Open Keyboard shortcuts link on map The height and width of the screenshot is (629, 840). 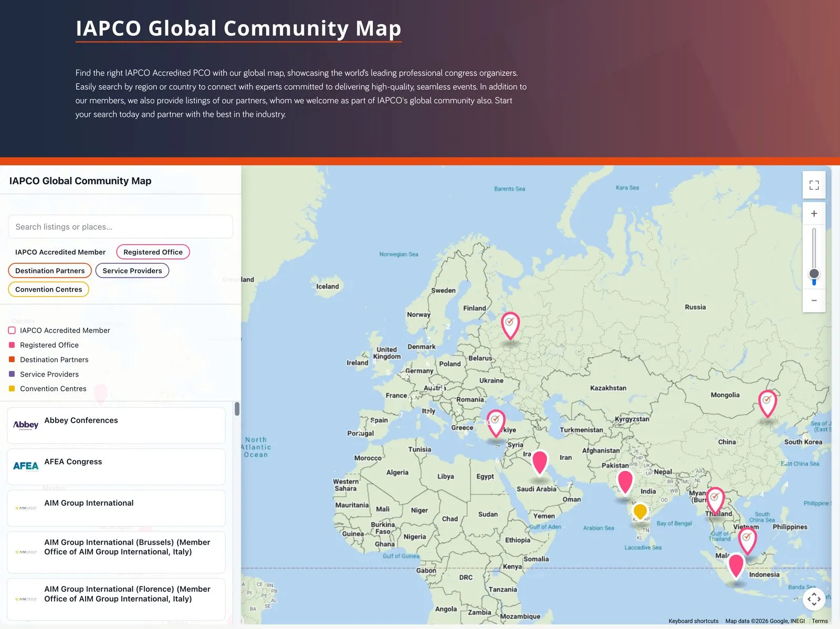pos(693,621)
